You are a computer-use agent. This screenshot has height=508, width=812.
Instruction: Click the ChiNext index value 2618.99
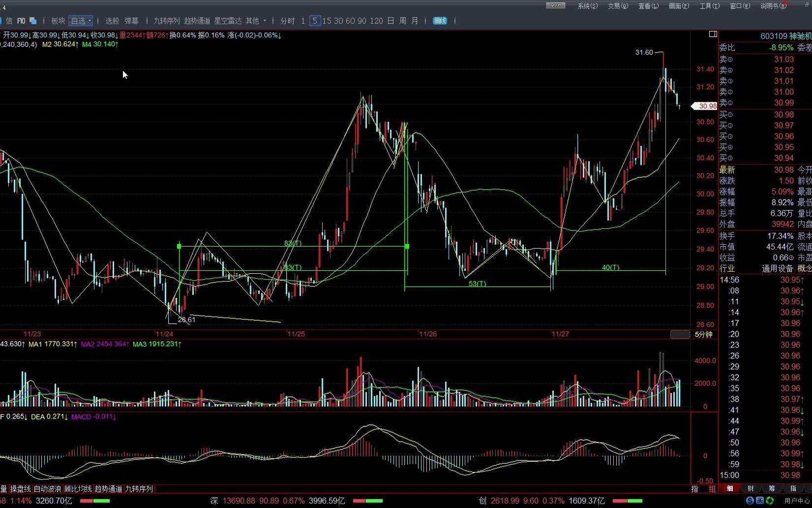[505, 501]
